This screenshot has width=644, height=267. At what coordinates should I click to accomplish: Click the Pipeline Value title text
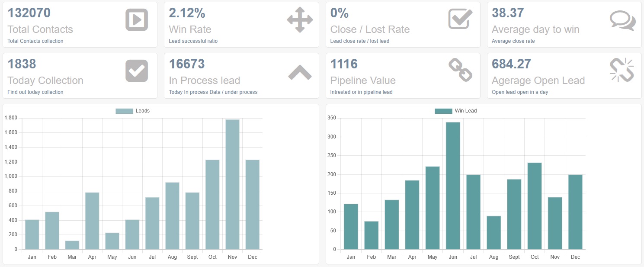click(x=363, y=80)
